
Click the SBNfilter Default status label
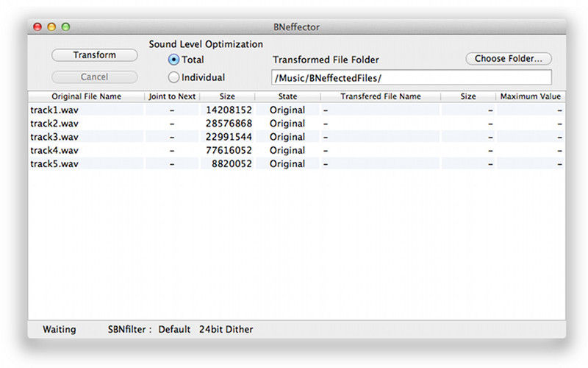point(149,329)
